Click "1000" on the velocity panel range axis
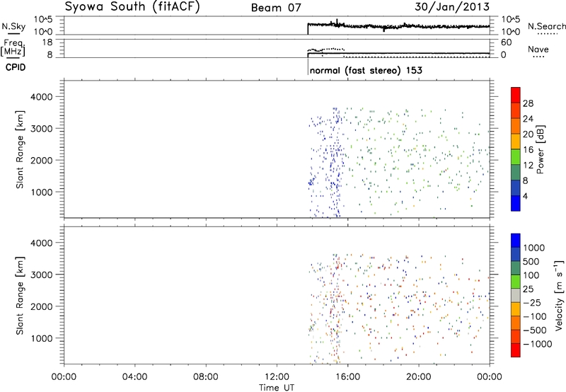The image size is (566, 392). click(42, 338)
